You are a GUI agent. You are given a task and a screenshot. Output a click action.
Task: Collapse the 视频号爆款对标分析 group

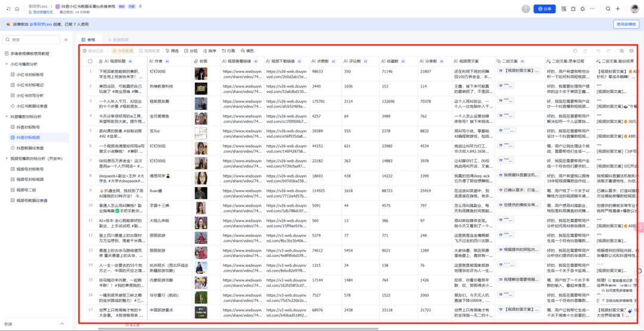[7, 158]
